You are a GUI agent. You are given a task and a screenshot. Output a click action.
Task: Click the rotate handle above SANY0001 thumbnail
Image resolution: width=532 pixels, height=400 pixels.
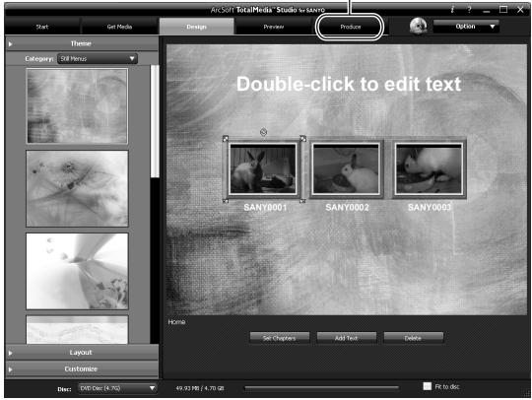pos(263,132)
